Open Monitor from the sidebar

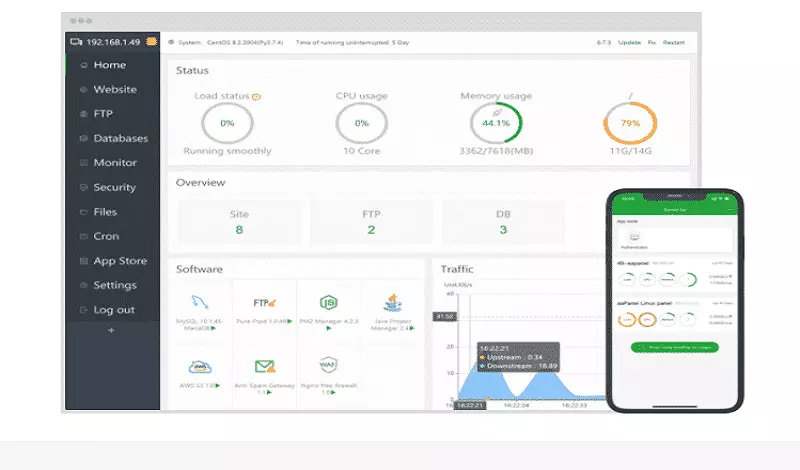[x=113, y=163]
